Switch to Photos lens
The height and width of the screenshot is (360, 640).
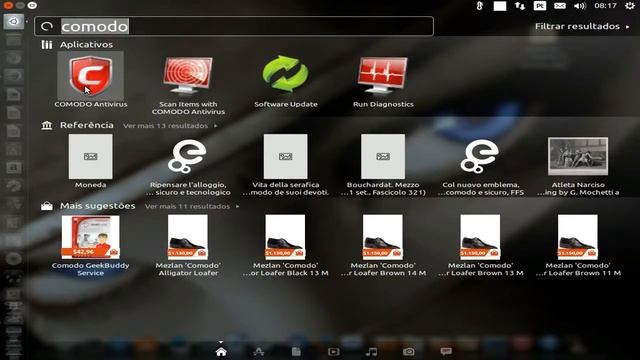click(x=409, y=351)
